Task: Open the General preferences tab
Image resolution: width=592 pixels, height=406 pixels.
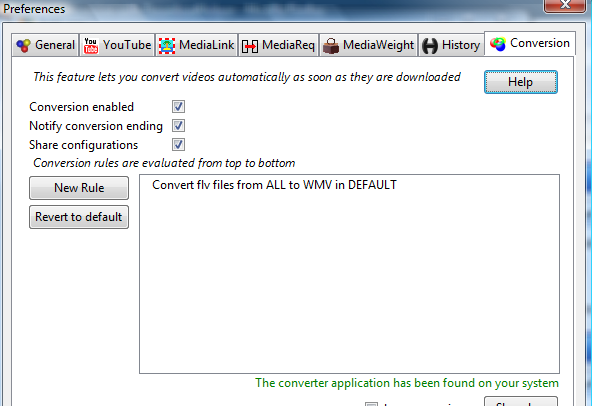Action: pos(45,45)
